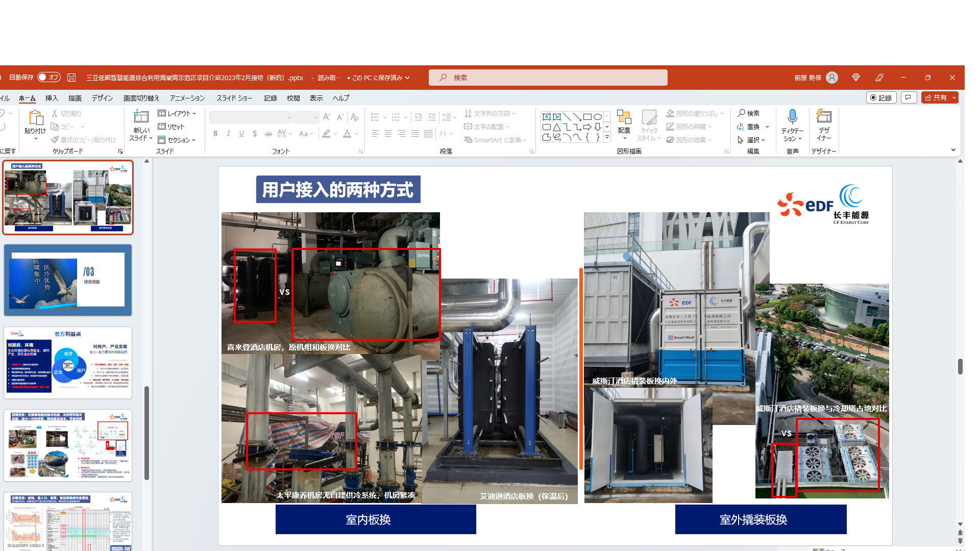The width and height of the screenshot is (980, 551).
Task: Click the Share (共有) button
Action: [x=936, y=97]
